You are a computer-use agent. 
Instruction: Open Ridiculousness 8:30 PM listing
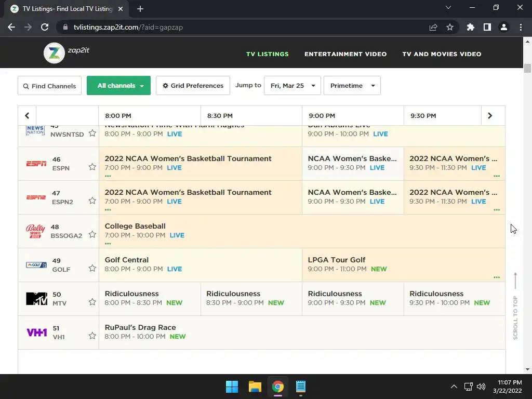click(x=251, y=299)
